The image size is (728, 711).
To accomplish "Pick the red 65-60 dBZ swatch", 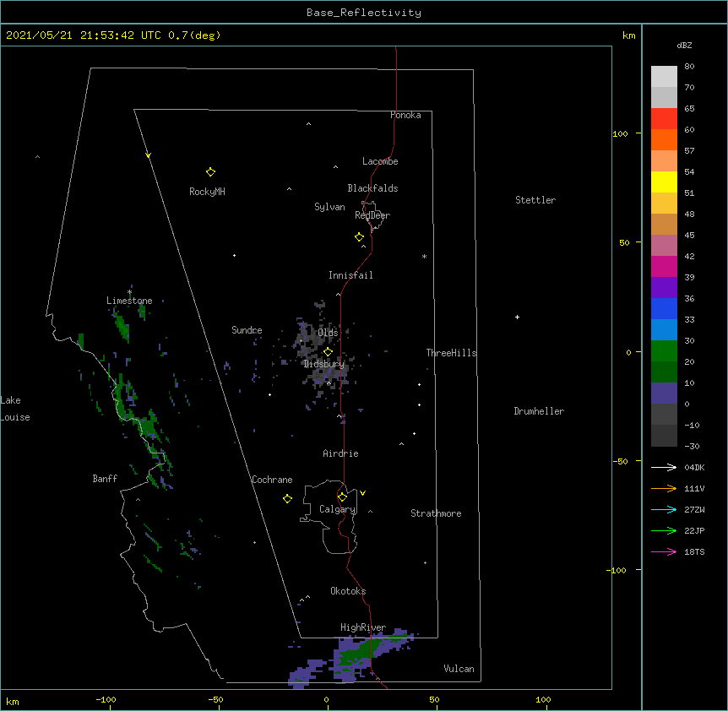I will pyautogui.click(x=664, y=118).
